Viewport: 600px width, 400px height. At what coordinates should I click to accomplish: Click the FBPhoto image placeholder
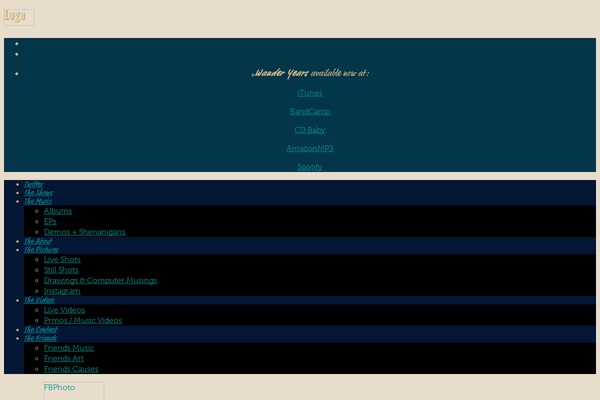pos(74,390)
